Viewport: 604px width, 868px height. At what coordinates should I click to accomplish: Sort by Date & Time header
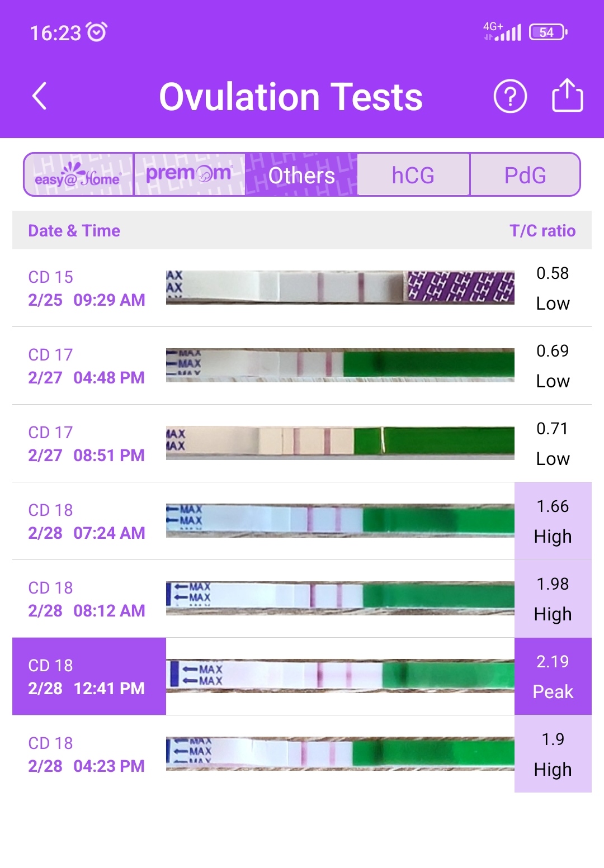74,230
